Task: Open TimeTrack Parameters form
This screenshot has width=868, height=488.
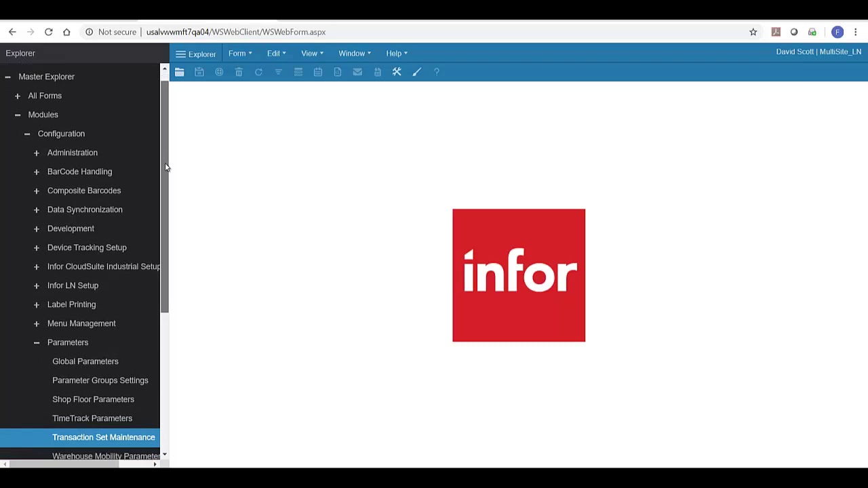Action: click(x=92, y=418)
